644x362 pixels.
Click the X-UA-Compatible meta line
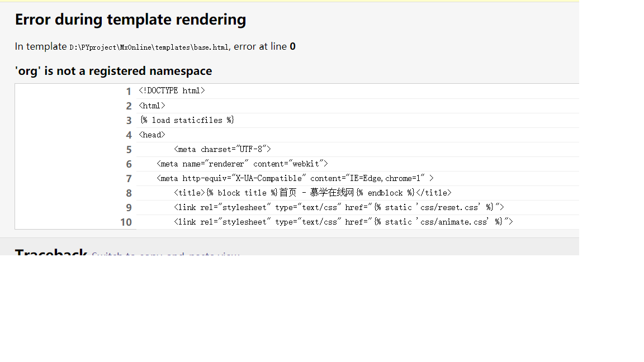point(295,178)
